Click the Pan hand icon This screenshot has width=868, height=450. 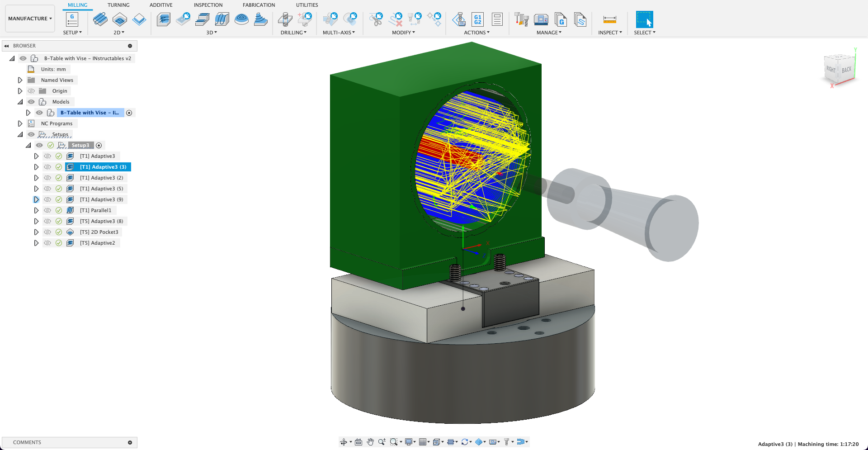pyautogui.click(x=370, y=442)
